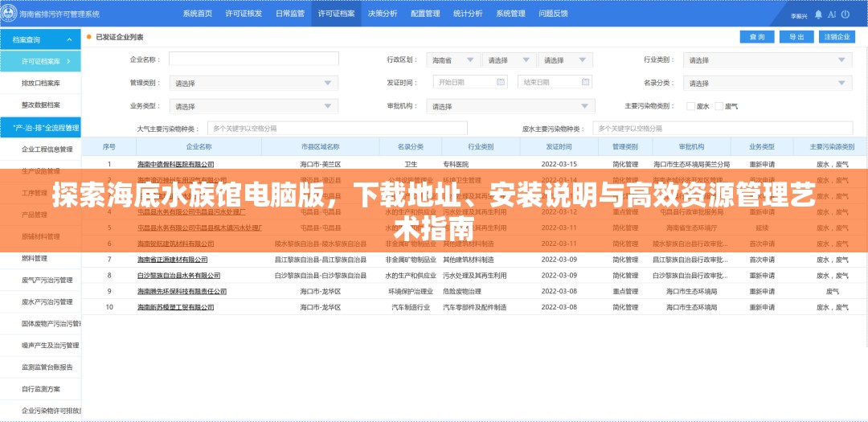This screenshot has width=868, height=422.
Task: Select 自行监测方案 in sidebar
Action: (40, 389)
